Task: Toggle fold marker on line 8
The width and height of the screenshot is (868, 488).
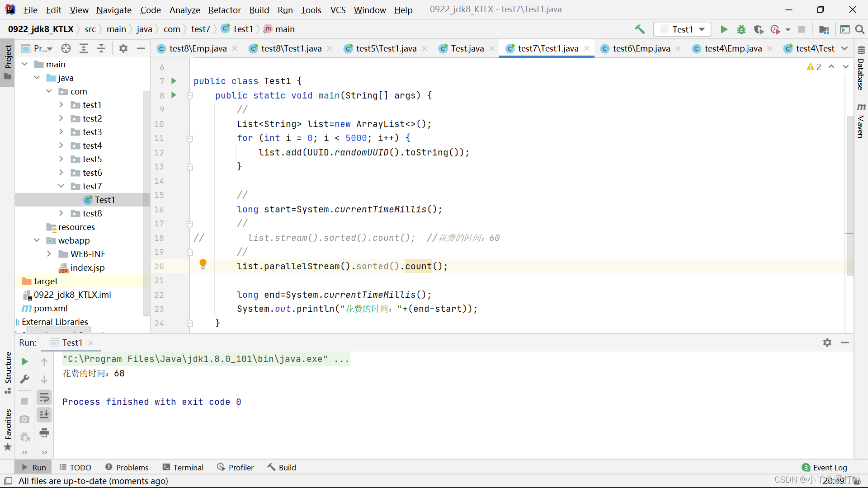Action: point(190,95)
